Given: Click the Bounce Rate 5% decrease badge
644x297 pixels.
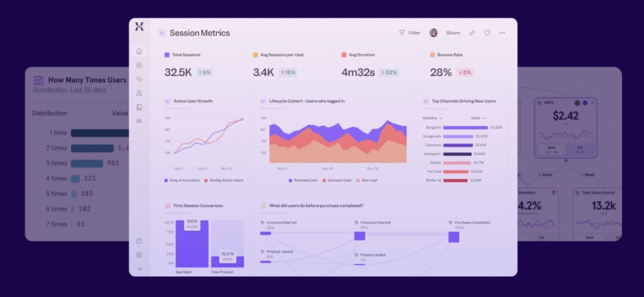Looking at the screenshot, I should (x=464, y=72).
